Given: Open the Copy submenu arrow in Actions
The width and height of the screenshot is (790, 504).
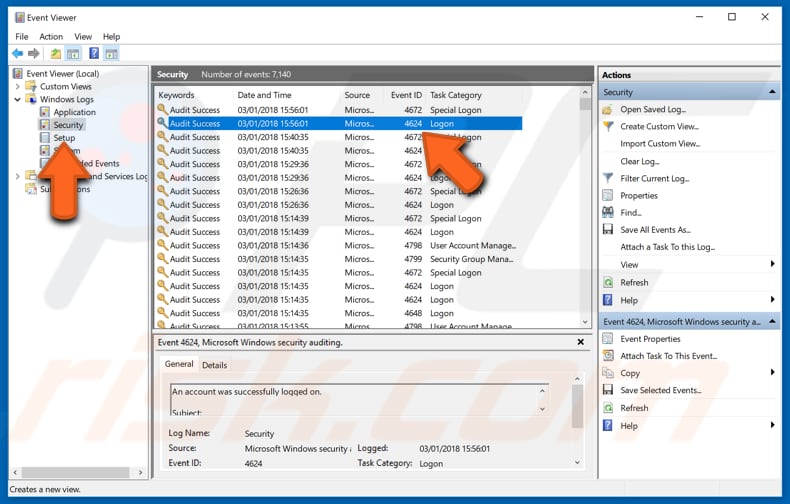Looking at the screenshot, I should pyautogui.click(x=772, y=372).
